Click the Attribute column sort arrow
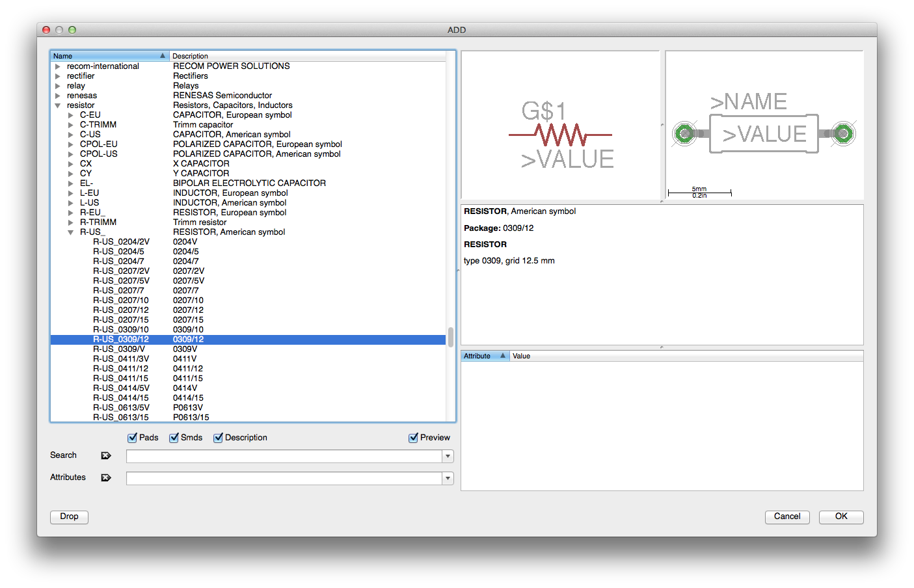Screen dimensions: 914x588 coord(503,356)
